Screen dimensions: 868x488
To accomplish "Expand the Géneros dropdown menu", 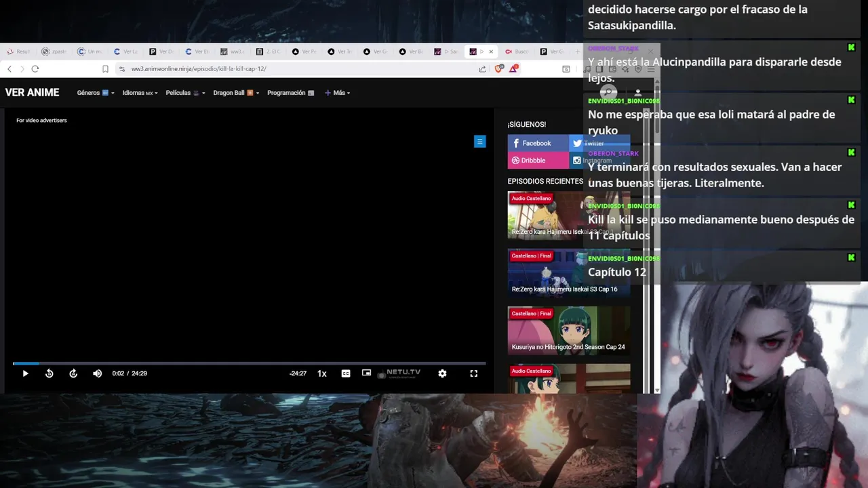I will point(96,93).
